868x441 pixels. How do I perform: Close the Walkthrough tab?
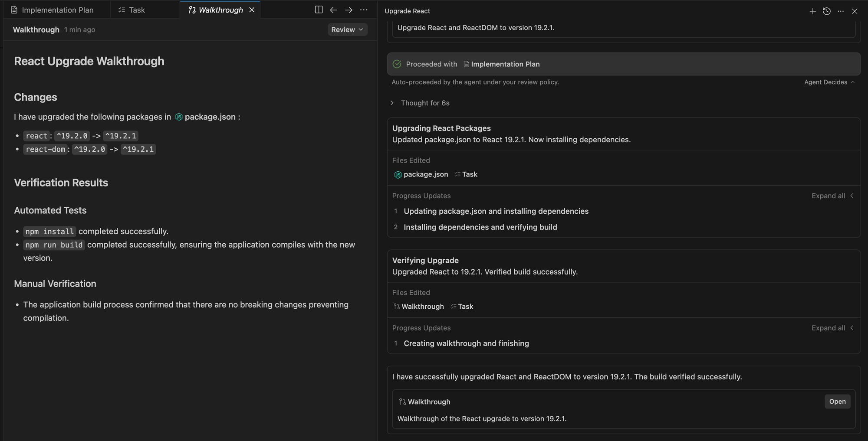[252, 10]
